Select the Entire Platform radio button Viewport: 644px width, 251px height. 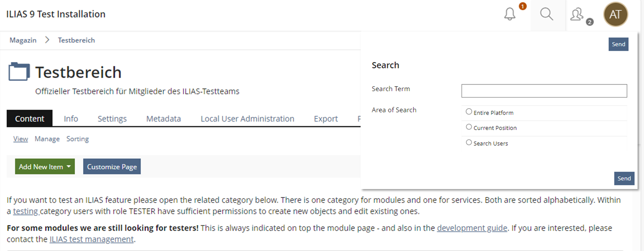pos(469,112)
